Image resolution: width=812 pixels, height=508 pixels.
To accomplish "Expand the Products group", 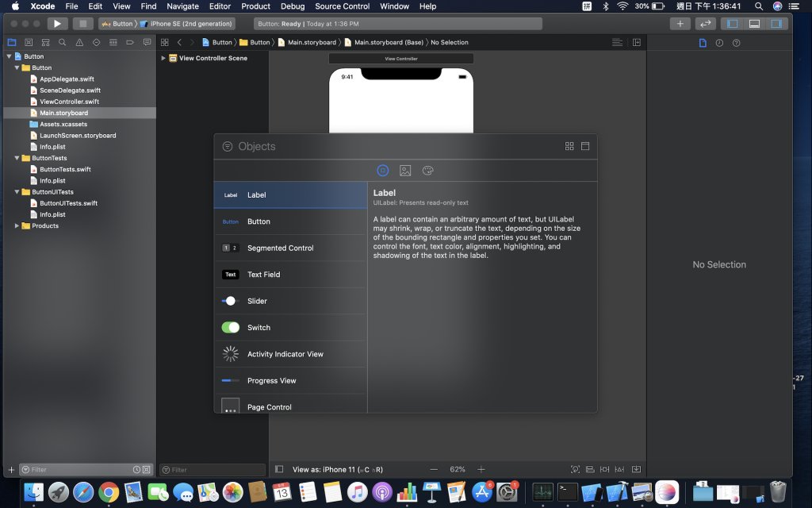I will (x=17, y=225).
